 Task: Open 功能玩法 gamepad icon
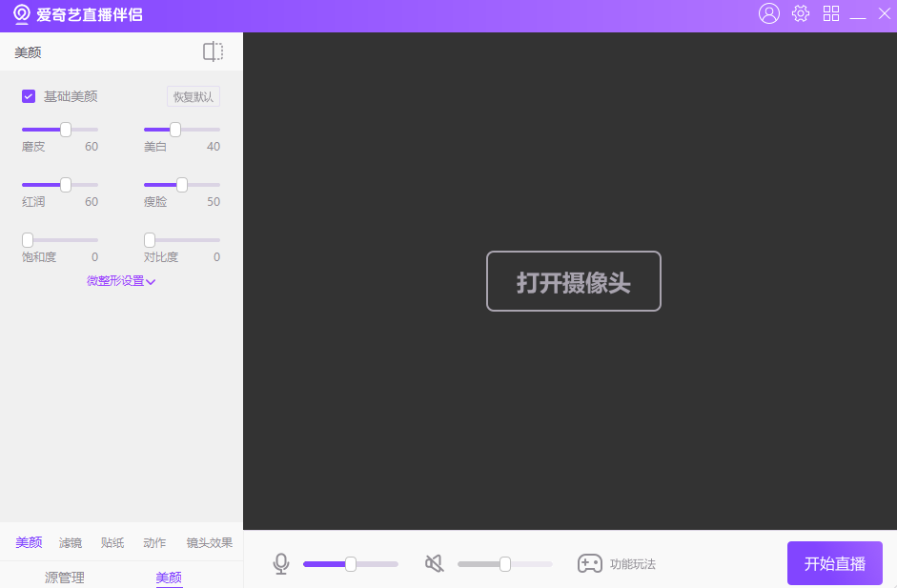tap(590, 563)
